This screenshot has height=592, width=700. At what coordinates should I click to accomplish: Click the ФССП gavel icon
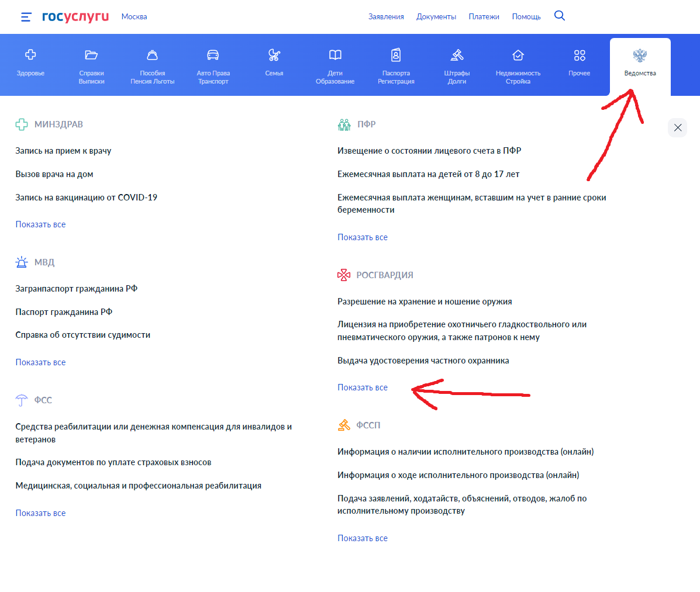click(x=344, y=425)
